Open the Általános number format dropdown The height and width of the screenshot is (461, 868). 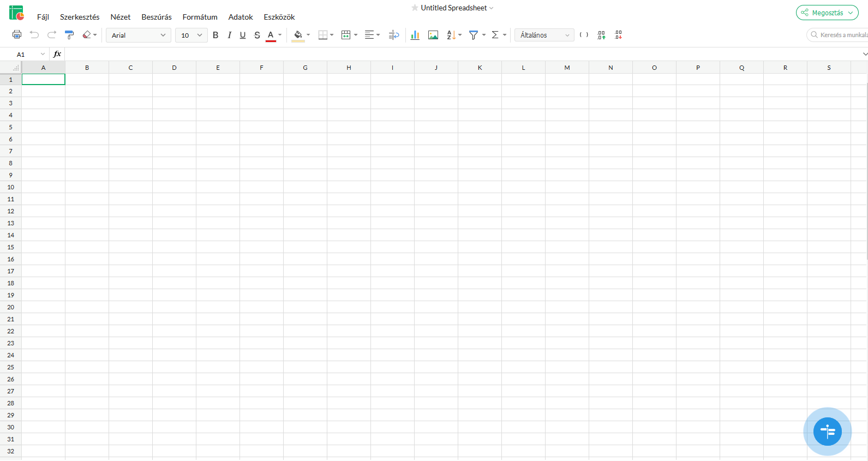(544, 35)
